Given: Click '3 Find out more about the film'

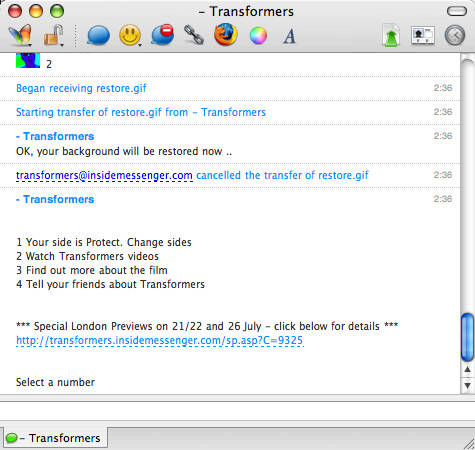Looking at the screenshot, I should coord(92,270).
